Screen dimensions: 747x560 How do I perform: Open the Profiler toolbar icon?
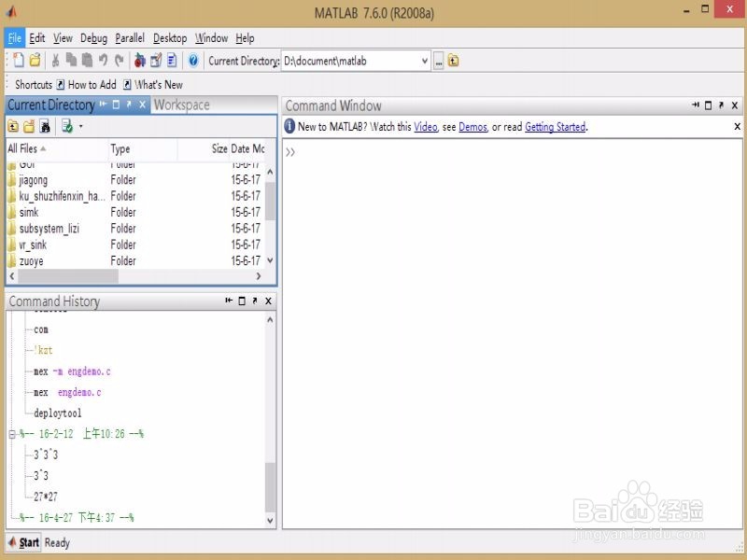click(172, 61)
